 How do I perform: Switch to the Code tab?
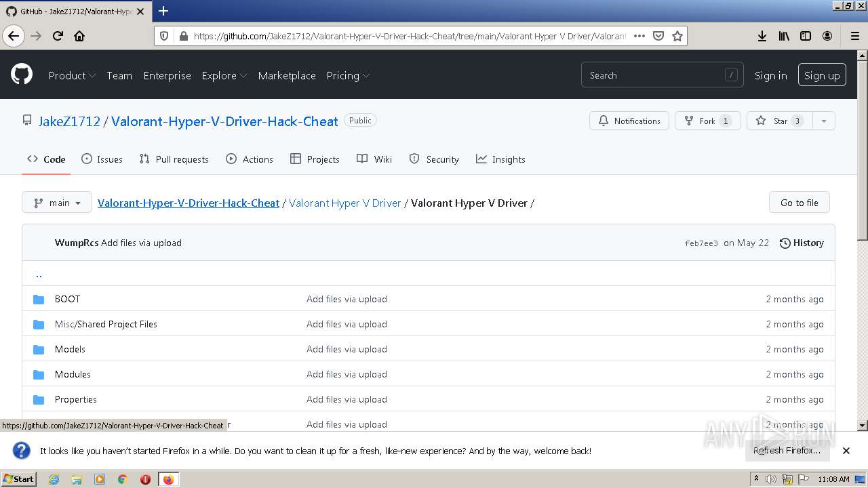[46, 159]
